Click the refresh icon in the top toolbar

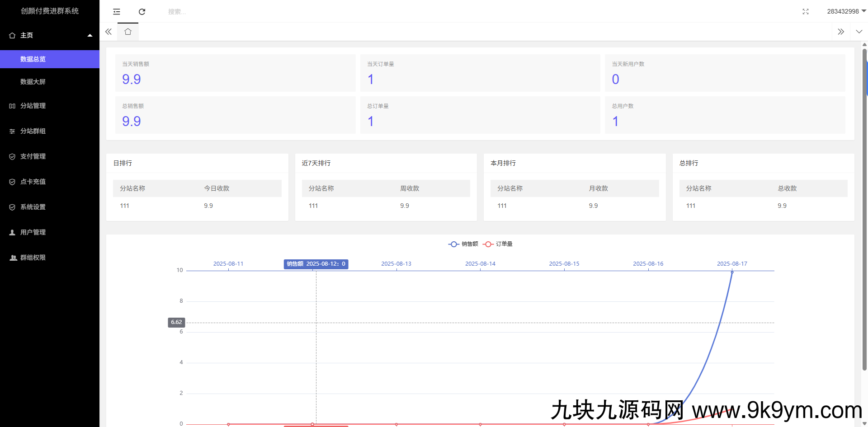[x=142, y=12]
